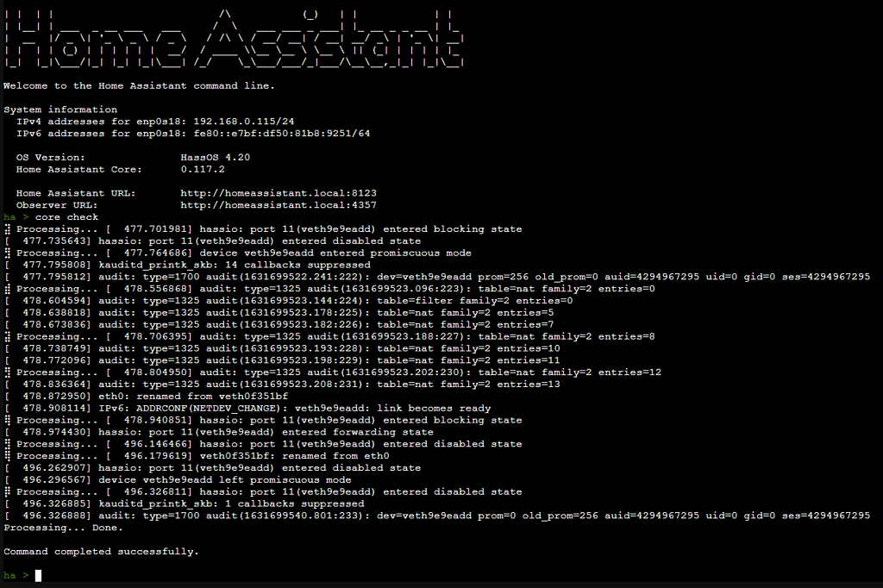The height and width of the screenshot is (588, 883).
Task: Click the Welcome to Home Assistant command line text
Action: (138, 85)
